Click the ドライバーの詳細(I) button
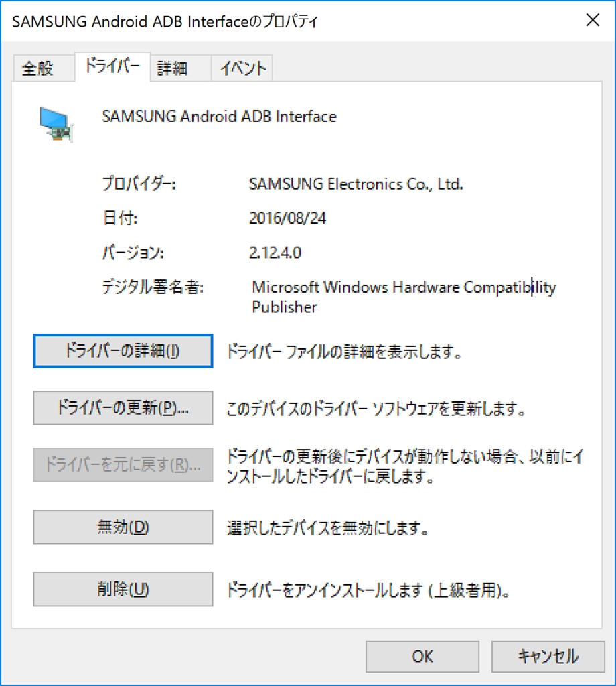Screen dimensions: 616x686 [x=123, y=351]
